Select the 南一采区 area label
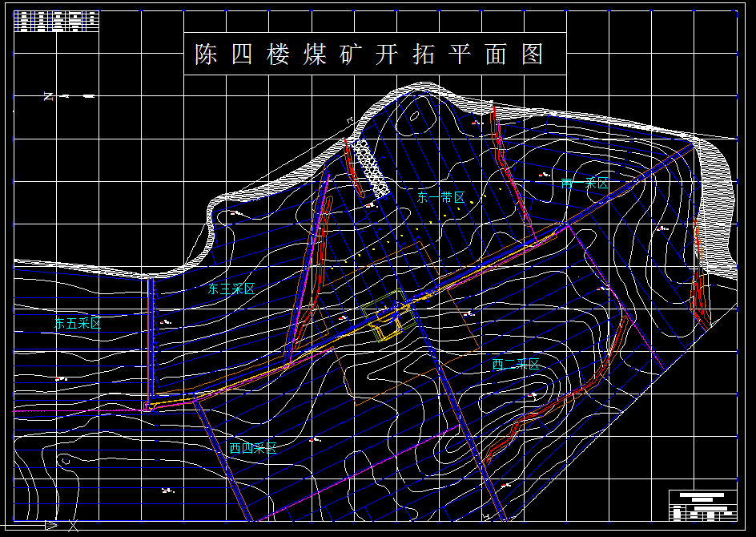The image size is (756, 537). point(582,182)
